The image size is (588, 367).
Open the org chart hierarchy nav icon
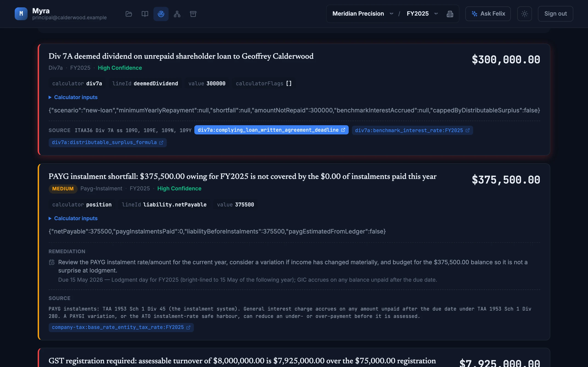(x=177, y=14)
